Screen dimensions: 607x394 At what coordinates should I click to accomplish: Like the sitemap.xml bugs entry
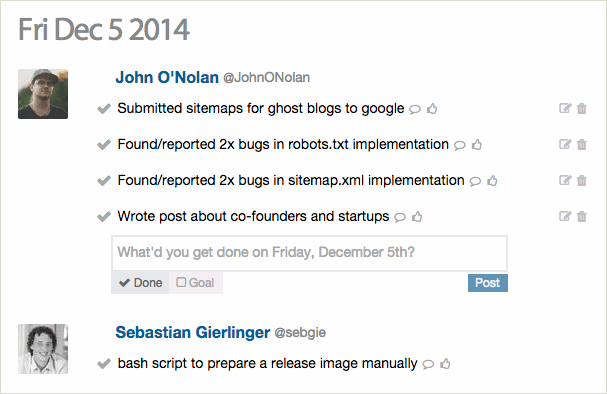pos(492,181)
